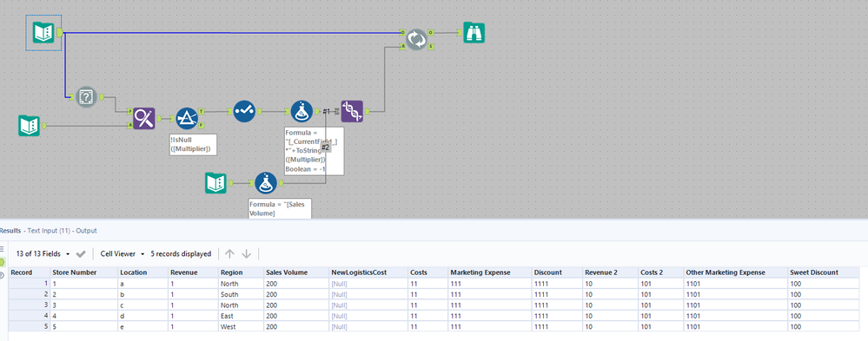Click the Dynamic Replace tool's output anchor
The width and height of the screenshot is (868, 341).
pos(366,111)
